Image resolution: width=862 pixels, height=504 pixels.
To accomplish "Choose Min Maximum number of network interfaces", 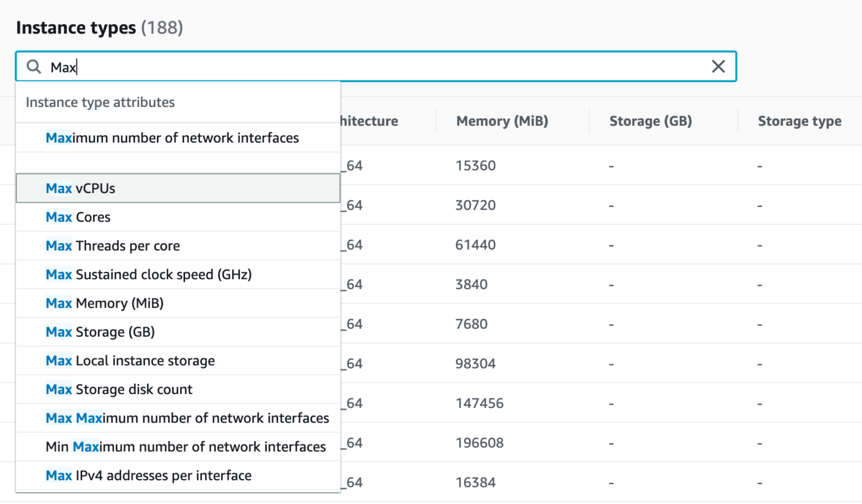I will pos(186,447).
